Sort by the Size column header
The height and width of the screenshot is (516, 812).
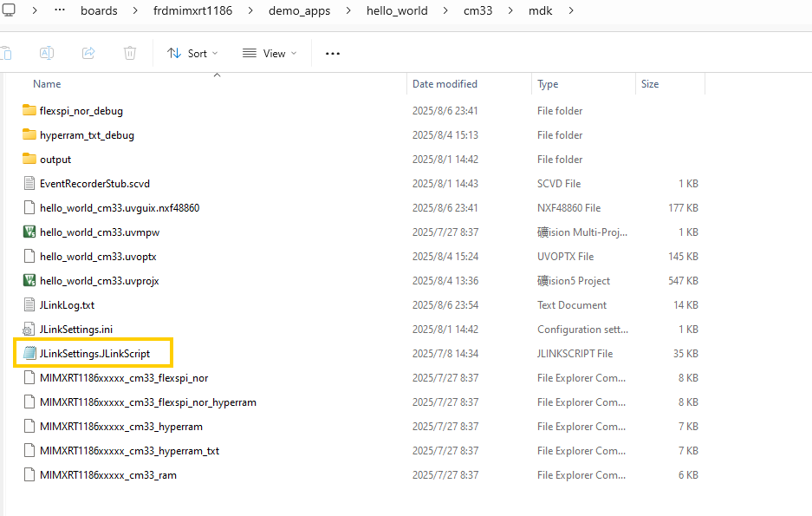pyautogui.click(x=650, y=84)
